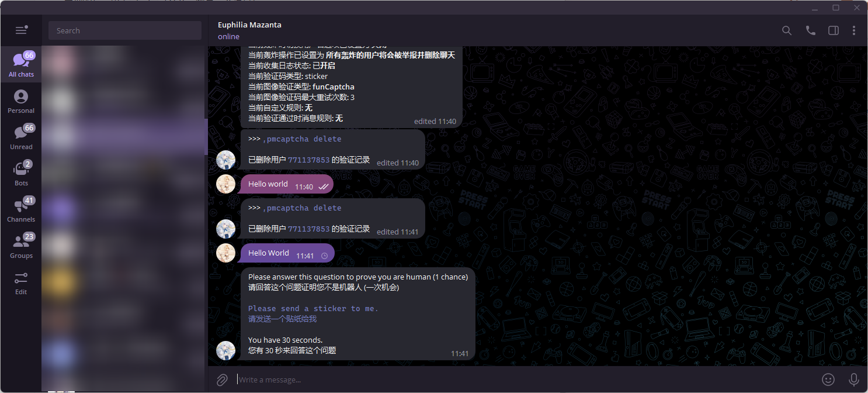Show the Bots folder

click(21, 174)
